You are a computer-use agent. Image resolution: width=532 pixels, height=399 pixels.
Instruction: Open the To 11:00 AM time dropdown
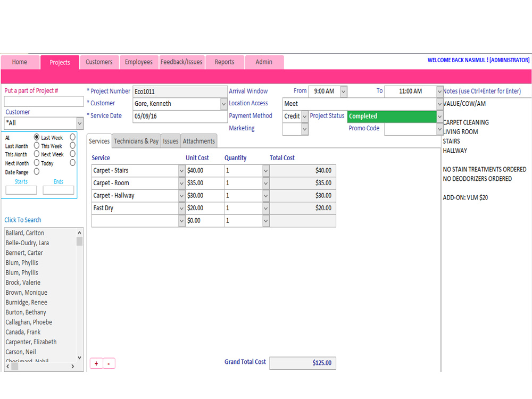point(440,92)
